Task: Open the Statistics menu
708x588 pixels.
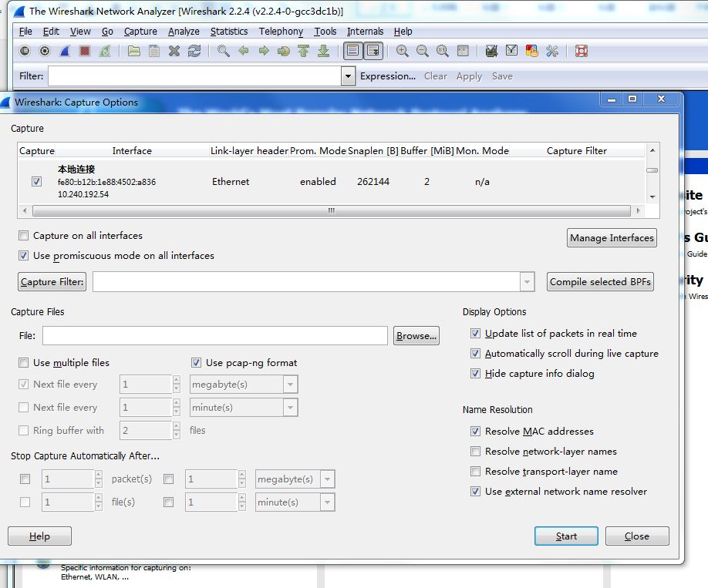Action: [x=229, y=31]
